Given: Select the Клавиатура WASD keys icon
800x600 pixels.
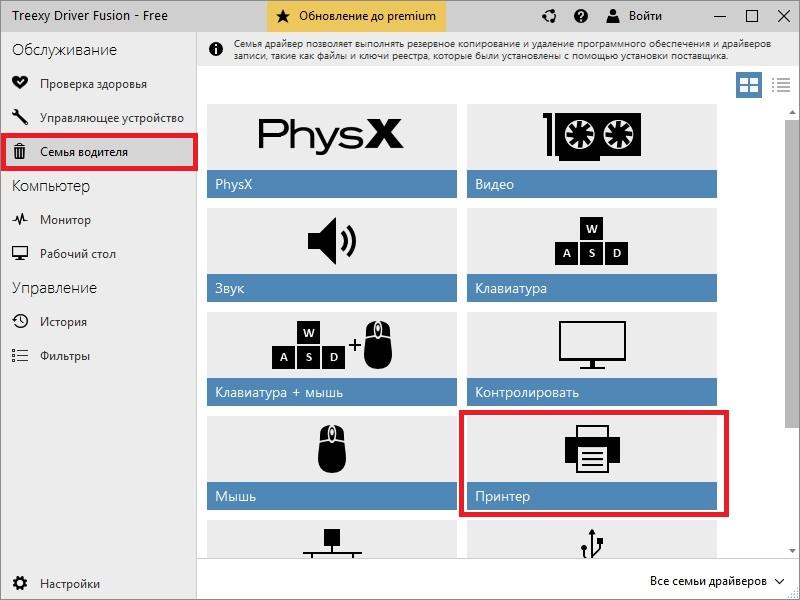Looking at the screenshot, I should [x=592, y=241].
